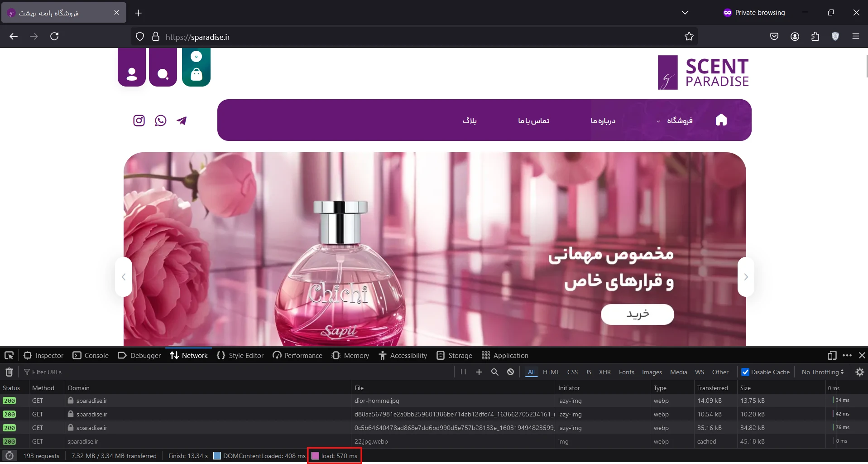Click the خرید buy button on banner
Screen dimensions: 868x464
[x=638, y=314]
